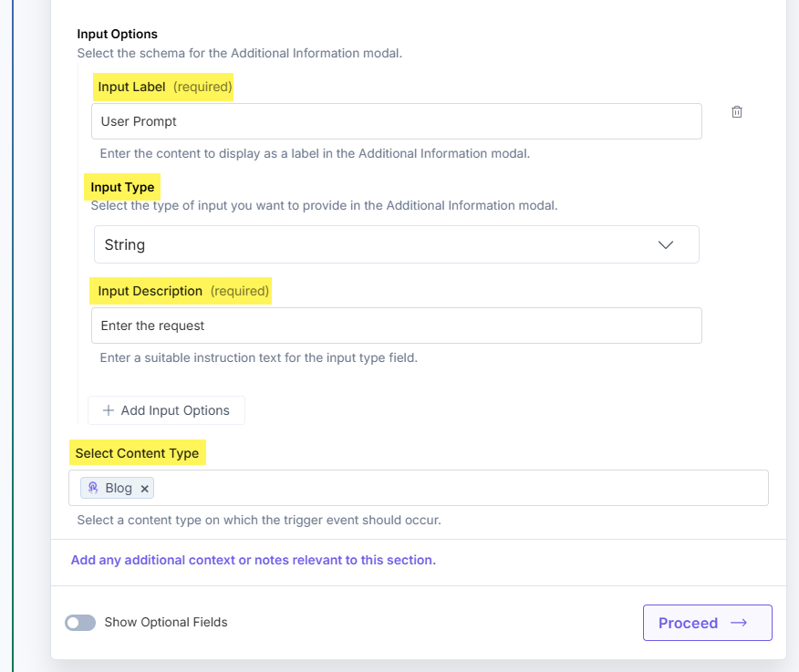The image size is (799, 672).
Task: Remove the Blog tag via x
Action: (145, 489)
